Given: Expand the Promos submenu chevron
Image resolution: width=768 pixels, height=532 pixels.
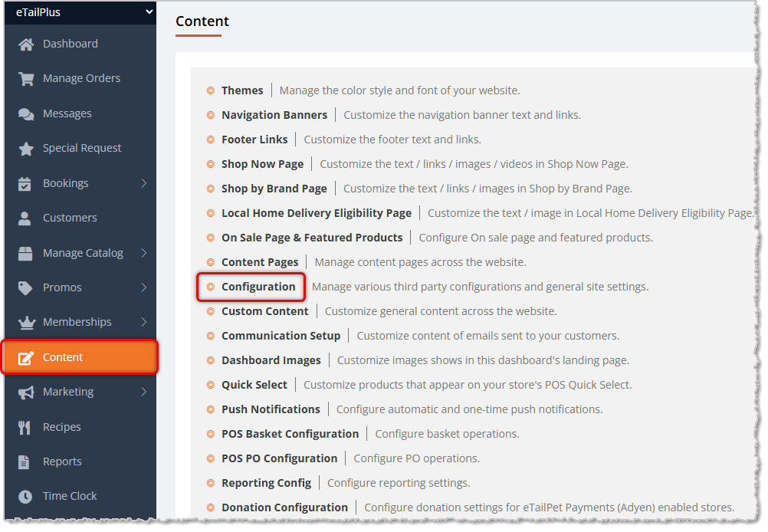Looking at the screenshot, I should [x=144, y=287].
